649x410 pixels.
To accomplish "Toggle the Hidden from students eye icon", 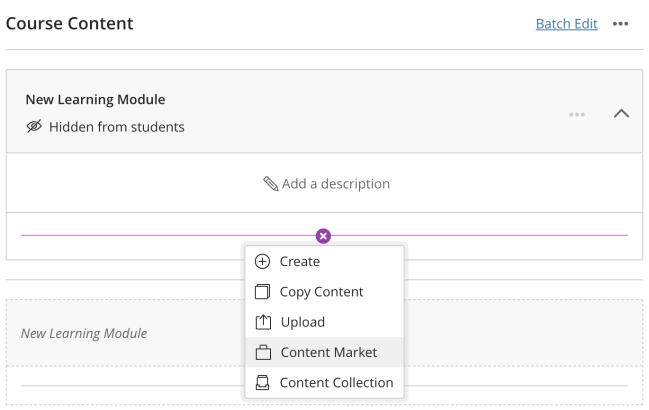I will tap(34, 126).
